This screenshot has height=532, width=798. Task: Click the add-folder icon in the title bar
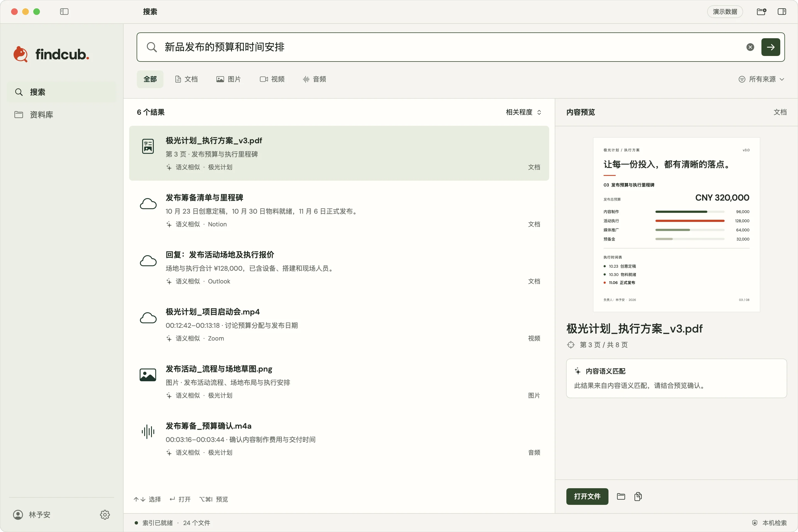[761, 12]
